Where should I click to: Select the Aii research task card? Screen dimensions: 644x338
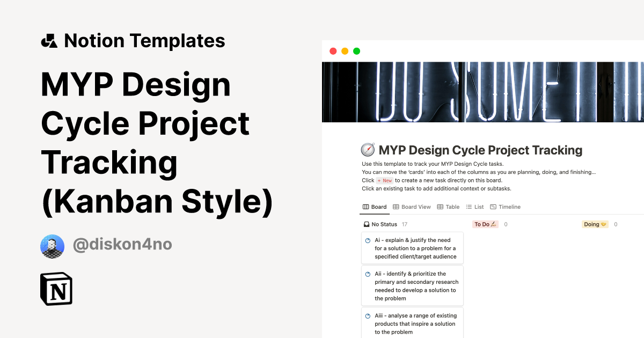[x=412, y=285]
